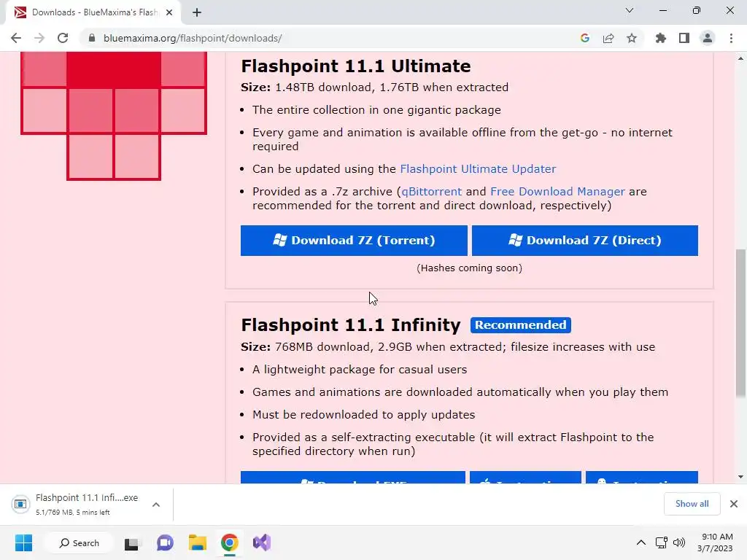
Task: Open a new browser tab
Action: click(197, 12)
